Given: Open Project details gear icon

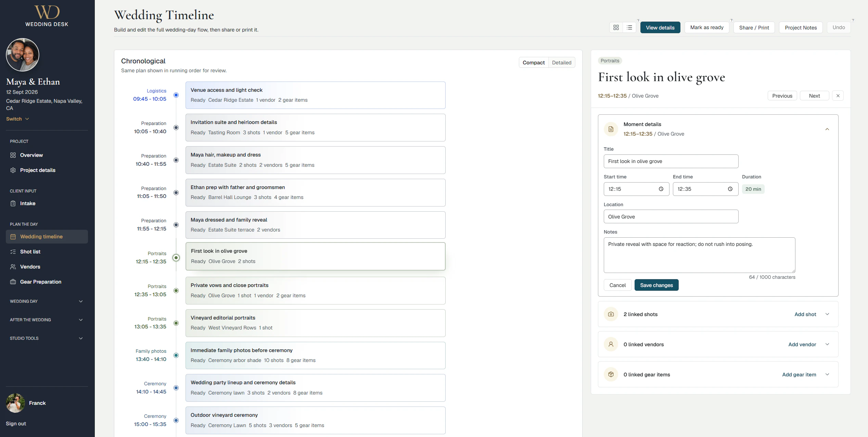Looking at the screenshot, I should click(13, 170).
